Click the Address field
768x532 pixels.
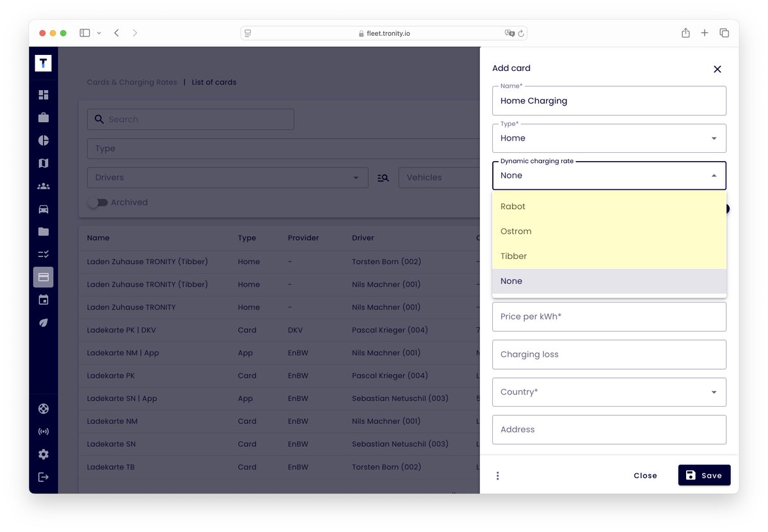(609, 430)
